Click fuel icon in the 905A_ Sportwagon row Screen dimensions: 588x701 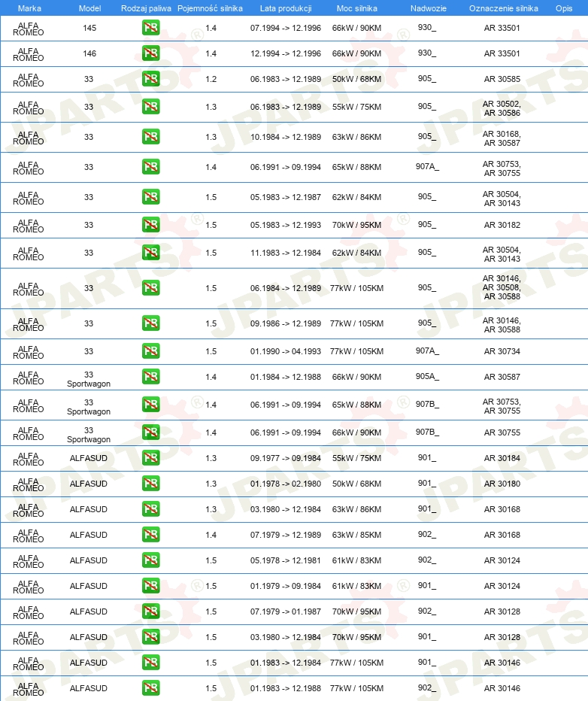[x=151, y=376]
